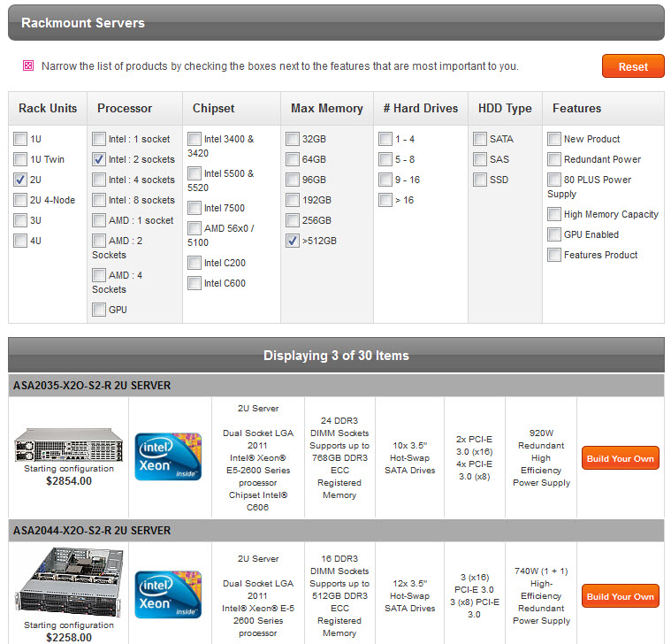Uncheck Intel : 2 sockets processor
The width and height of the screenshot is (671, 644).
click(x=99, y=159)
